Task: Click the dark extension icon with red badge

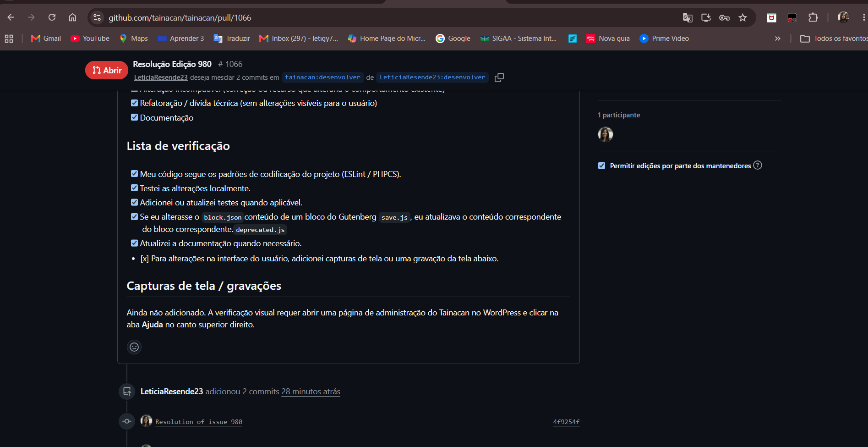Action: tap(792, 17)
